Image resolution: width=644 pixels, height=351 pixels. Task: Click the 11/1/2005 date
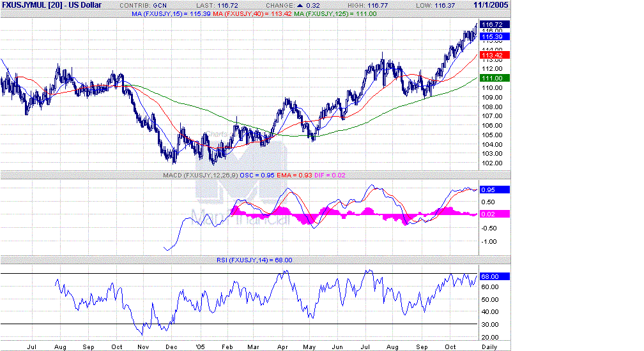pyautogui.click(x=491, y=5)
